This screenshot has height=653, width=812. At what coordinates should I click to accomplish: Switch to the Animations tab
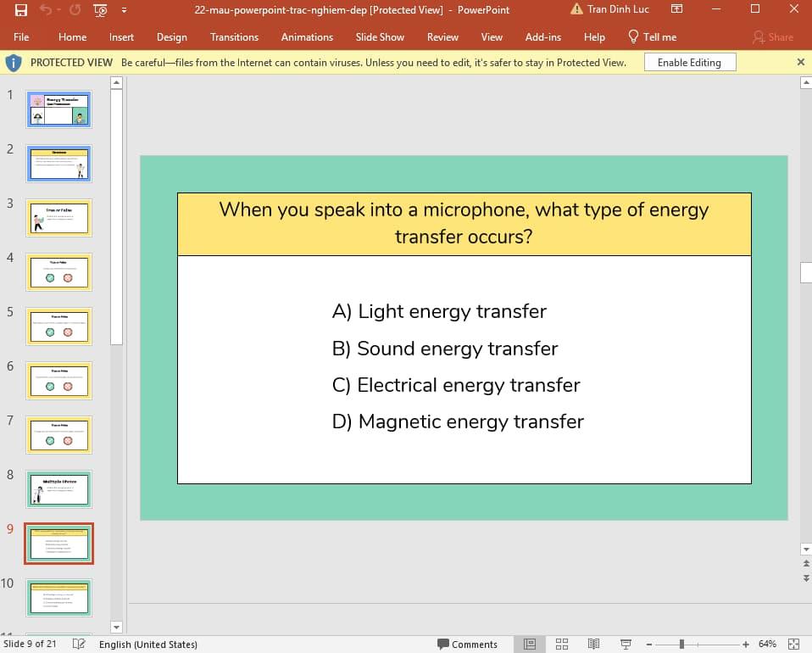[307, 36]
